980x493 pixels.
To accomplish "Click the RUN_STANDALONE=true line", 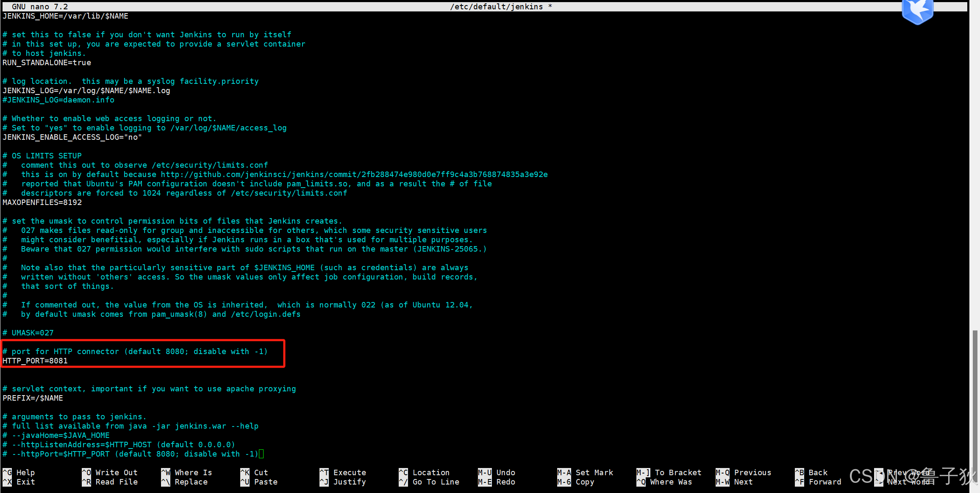I will [x=47, y=62].
